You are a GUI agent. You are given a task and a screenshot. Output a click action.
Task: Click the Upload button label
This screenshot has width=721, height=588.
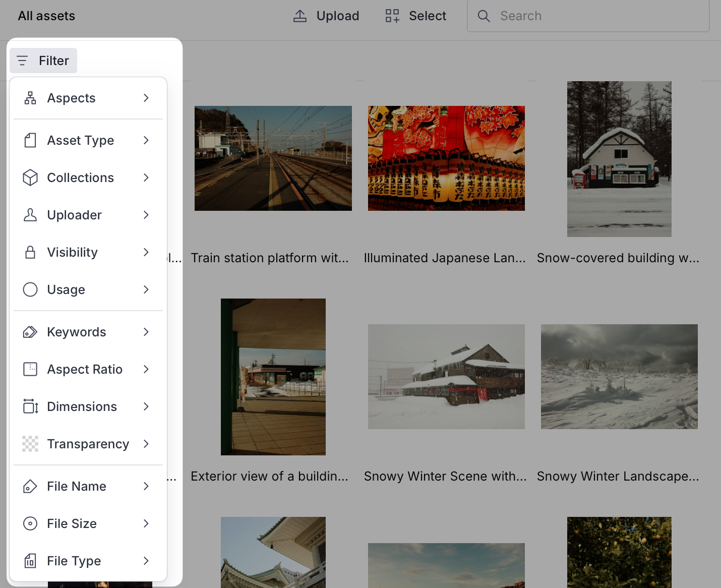tap(338, 16)
